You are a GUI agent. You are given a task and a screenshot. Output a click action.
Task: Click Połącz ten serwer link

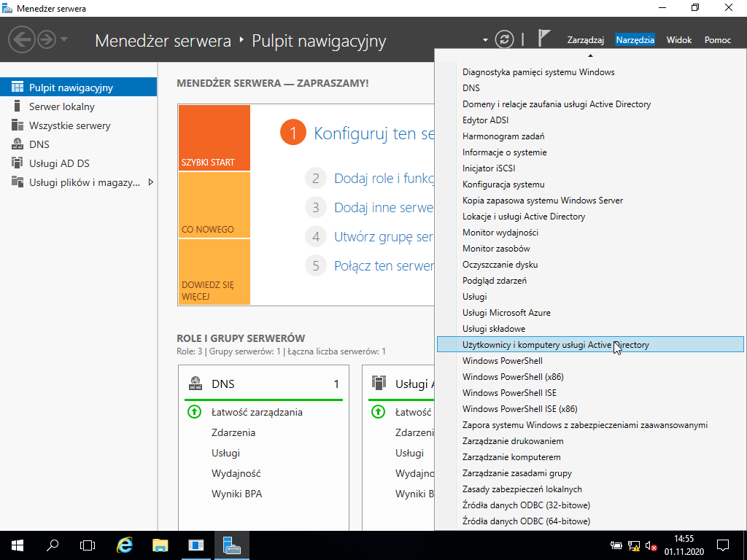click(x=384, y=265)
